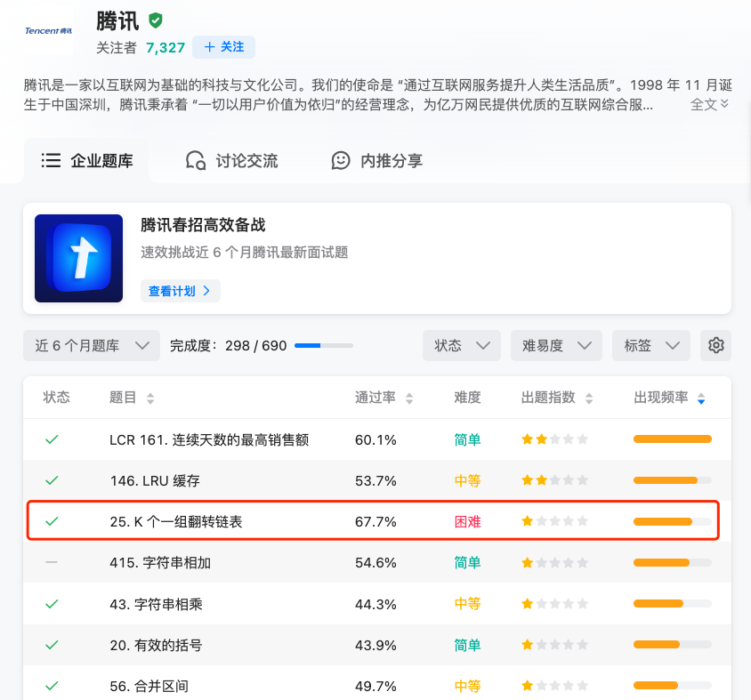Image resolution: width=751 pixels, height=700 pixels.
Task: Click star rating on 415. 字符串相加 row
Action: pyautogui.click(x=554, y=563)
